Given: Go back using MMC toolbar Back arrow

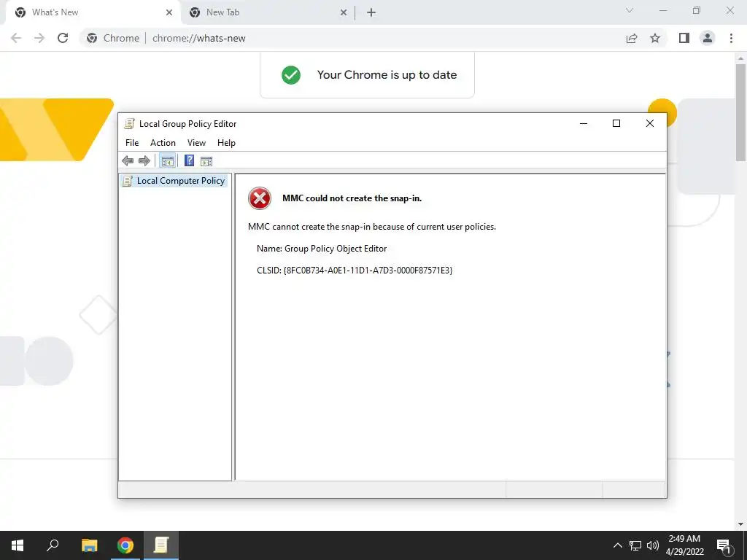Looking at the screenshot, I should point(128,161).
